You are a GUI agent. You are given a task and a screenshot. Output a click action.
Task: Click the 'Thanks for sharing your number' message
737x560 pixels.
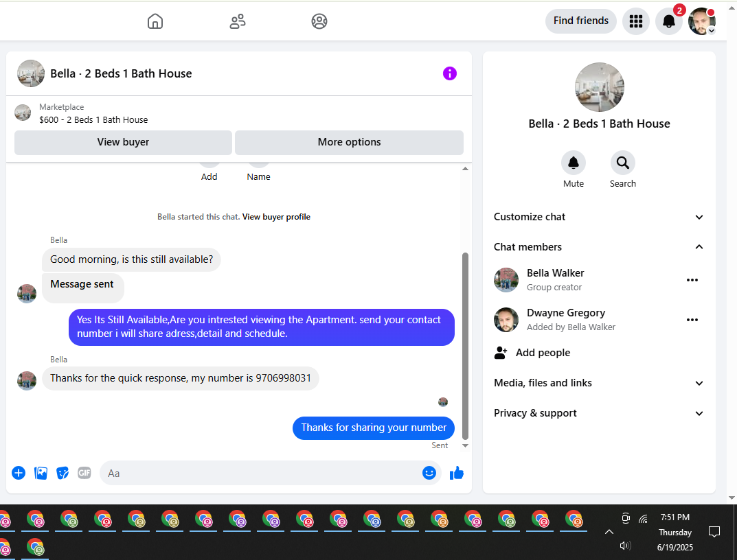click(374, 428)
